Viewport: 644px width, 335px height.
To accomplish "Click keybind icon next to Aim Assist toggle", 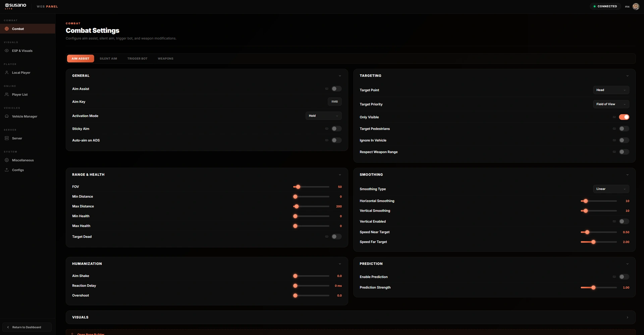I will click(x=327, y=89).
